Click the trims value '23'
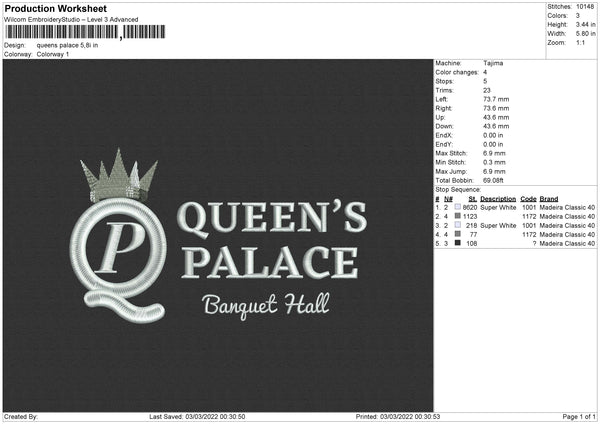 pos(487,90)
